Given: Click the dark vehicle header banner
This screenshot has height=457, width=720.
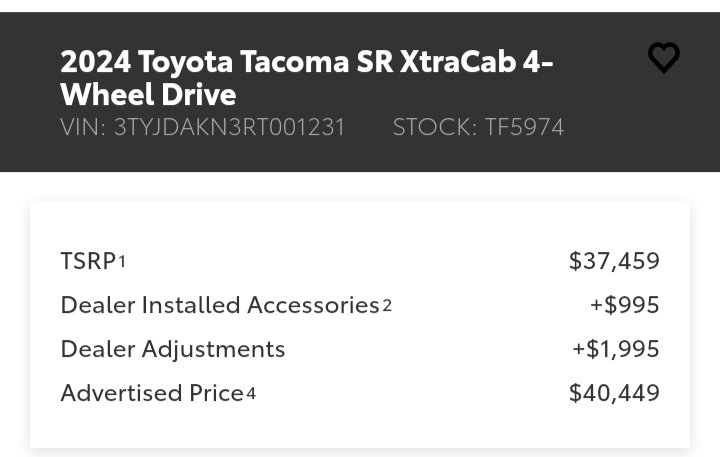Looking at the screenshot, I should pos(360,92).
